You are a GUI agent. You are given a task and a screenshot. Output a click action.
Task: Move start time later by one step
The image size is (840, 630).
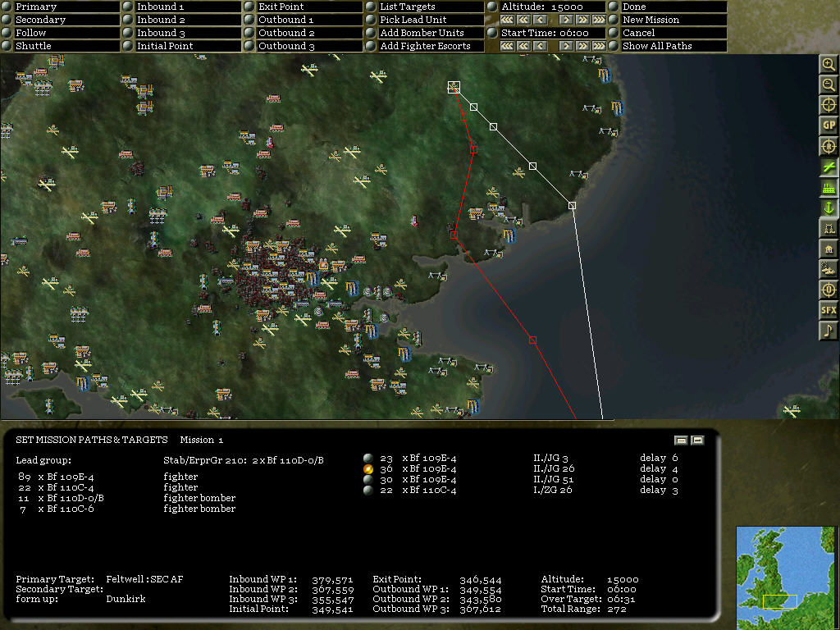[x=566, y=46]
